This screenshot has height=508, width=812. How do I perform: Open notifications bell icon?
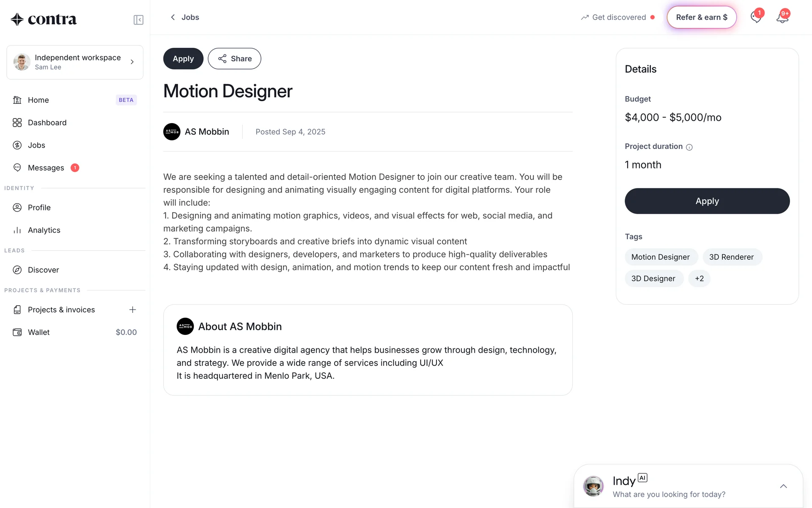[782, 18]
